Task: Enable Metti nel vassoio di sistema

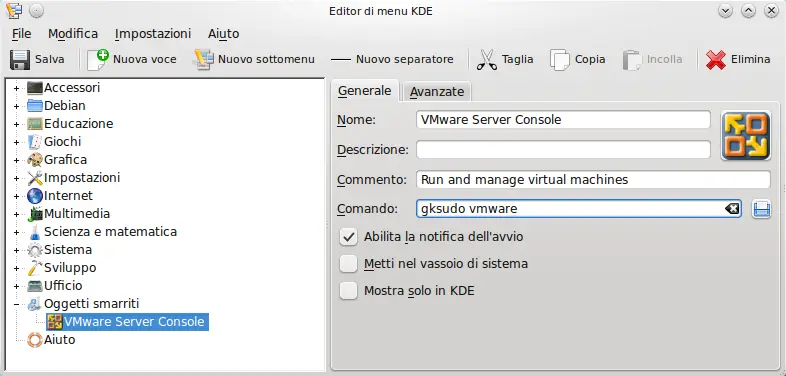Action: [348, 263]
